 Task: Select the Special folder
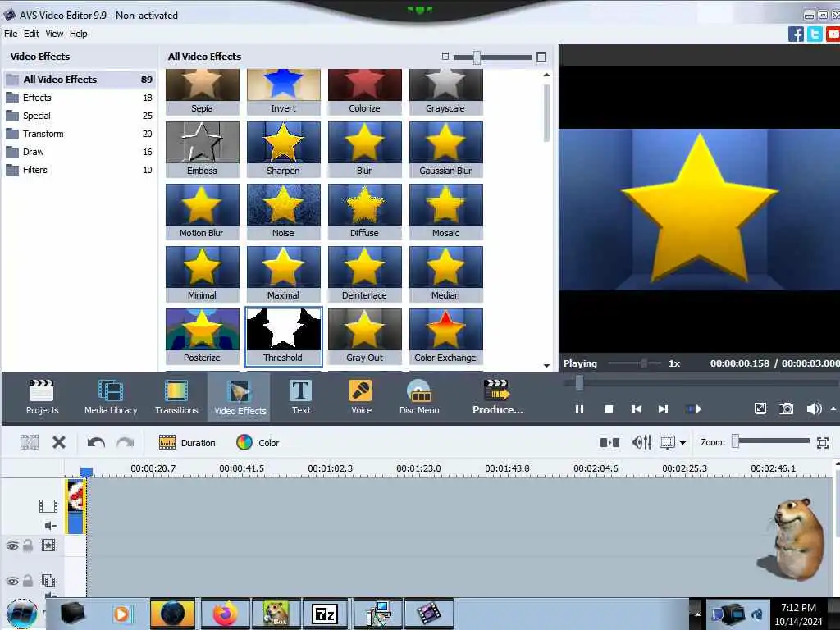pyautogui.click(x=80, y=116)
